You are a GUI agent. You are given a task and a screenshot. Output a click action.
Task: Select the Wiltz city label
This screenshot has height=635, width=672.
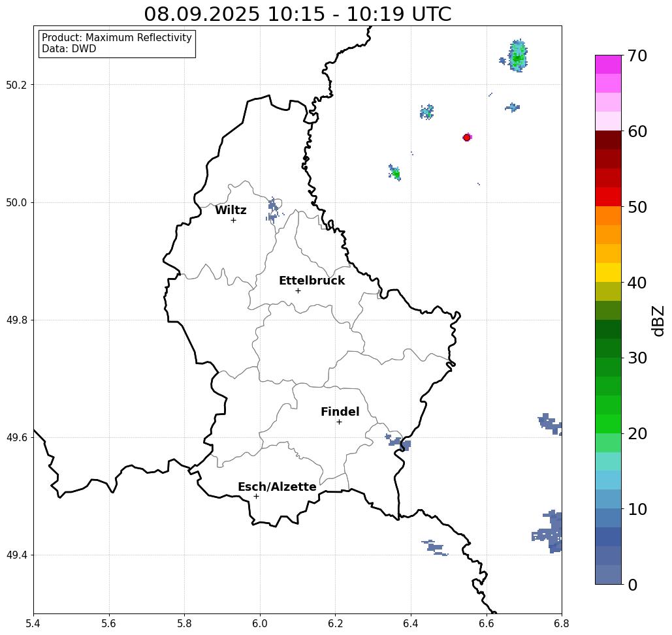click(x=231, y=210)
